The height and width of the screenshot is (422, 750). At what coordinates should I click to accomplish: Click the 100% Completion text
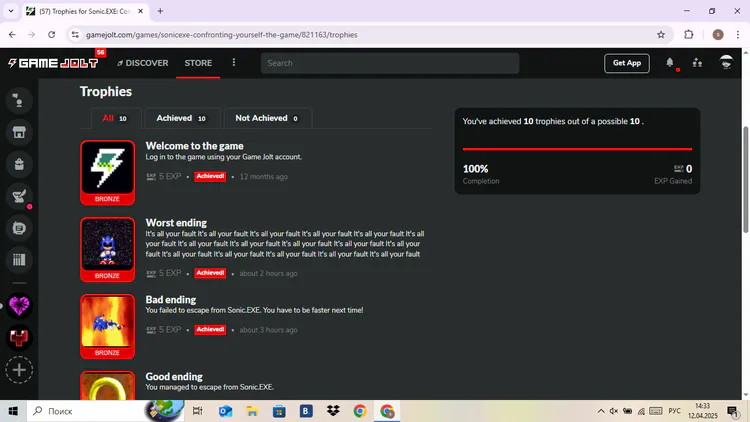481,174
